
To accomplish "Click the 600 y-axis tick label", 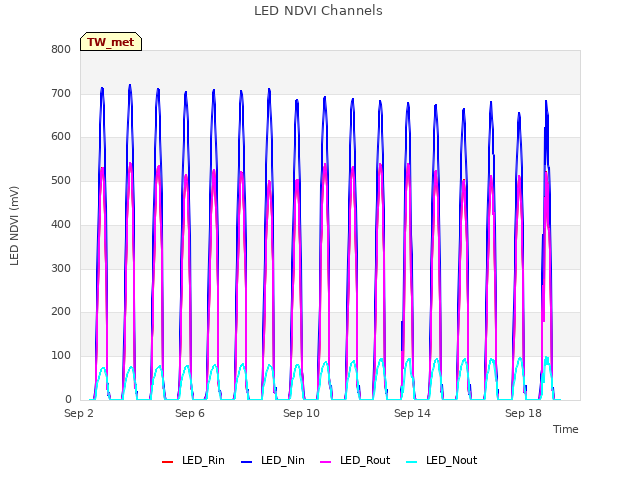I will (x=61, y=137).
